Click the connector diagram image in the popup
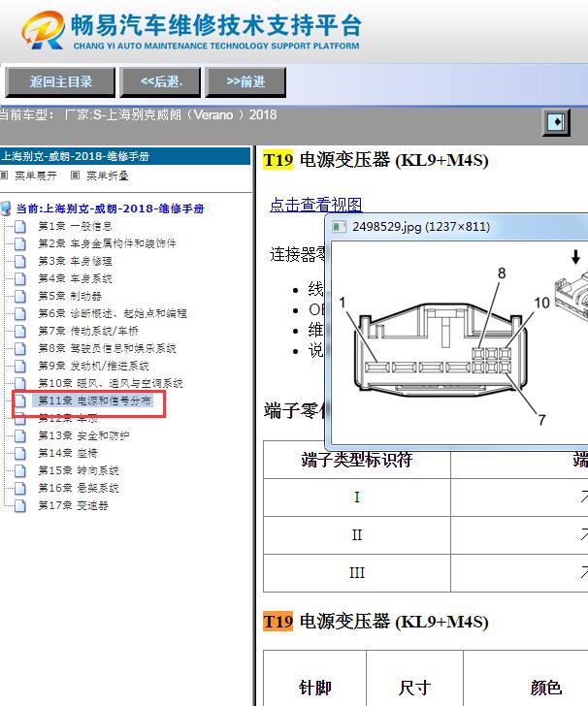Screen dimensions: 588x706 click(460, 343)
